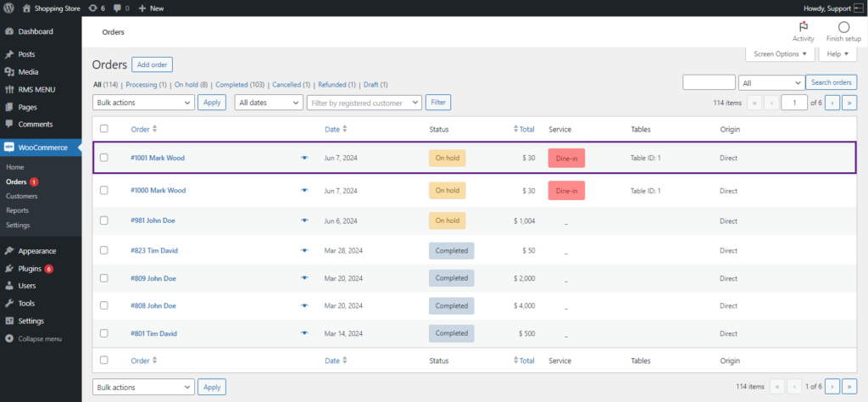
Task: Click the WordPress logo icon
Action: [x=9, y=8]
